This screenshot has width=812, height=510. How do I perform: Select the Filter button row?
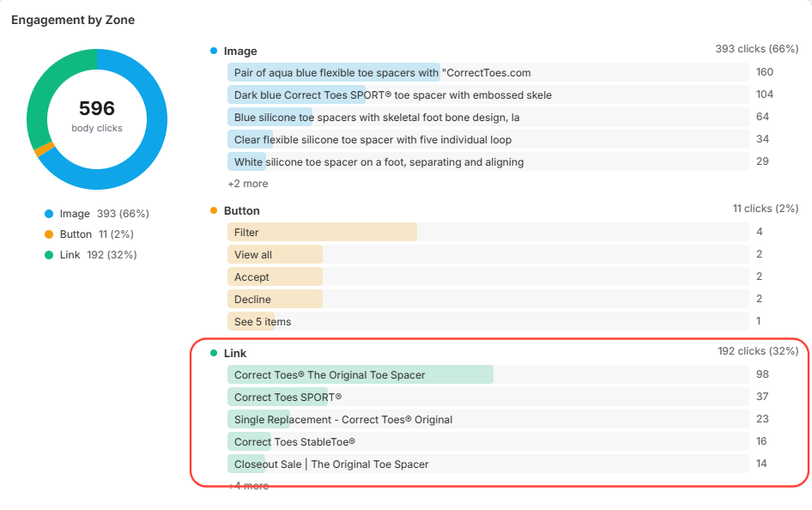pyautogui.click(x=488, y=232)
